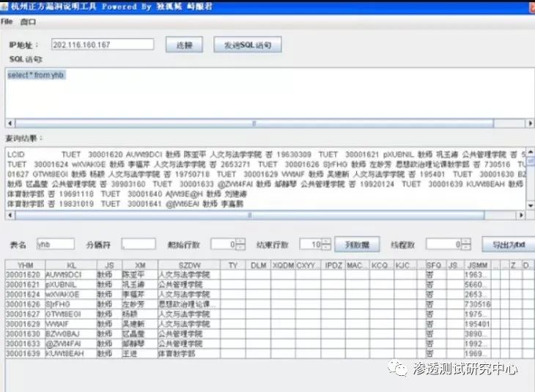This screenshot has width=535, height=392.
Task: Select table cell 30001630
Action: [25, 333]
